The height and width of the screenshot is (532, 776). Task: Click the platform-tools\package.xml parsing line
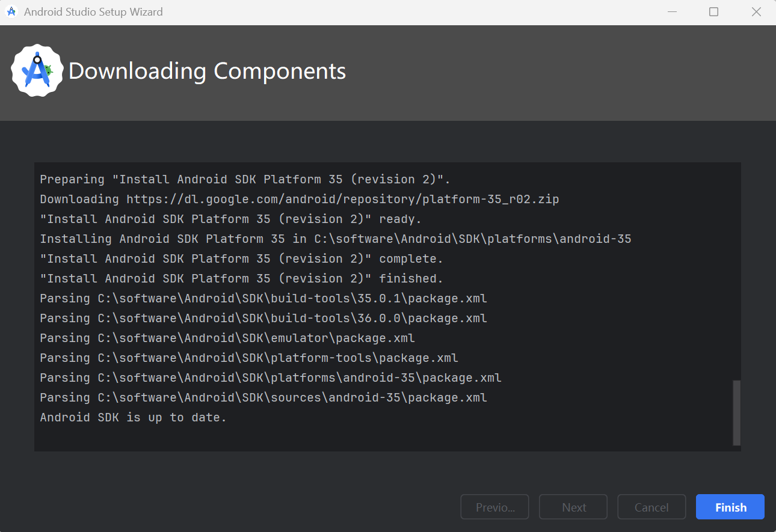click(249, 358)
